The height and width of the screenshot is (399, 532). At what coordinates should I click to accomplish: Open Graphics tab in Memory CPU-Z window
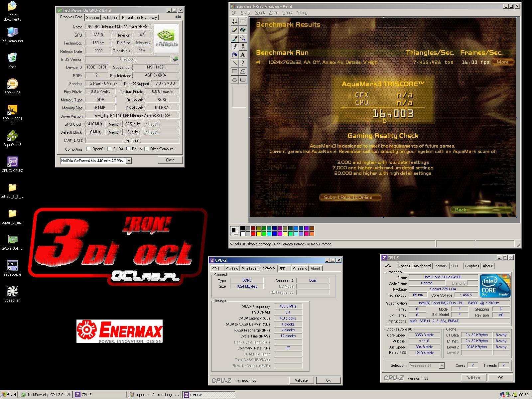(300, 269)
